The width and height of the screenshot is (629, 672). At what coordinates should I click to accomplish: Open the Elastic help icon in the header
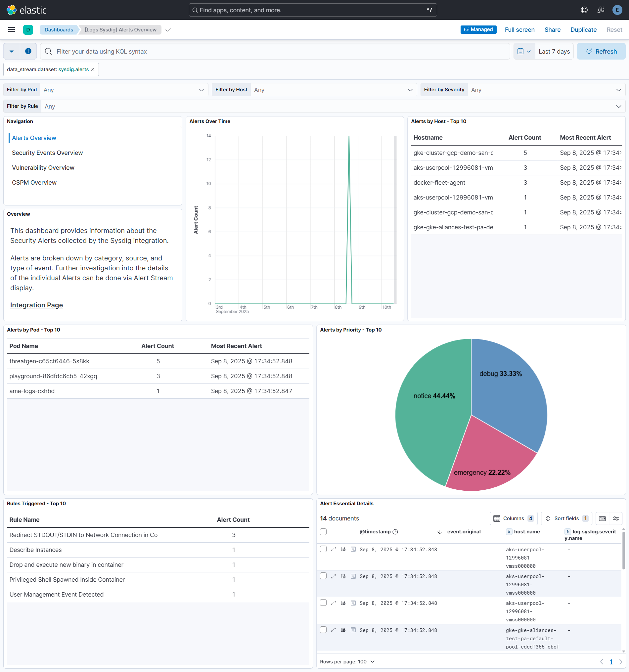tap(584, 10)
